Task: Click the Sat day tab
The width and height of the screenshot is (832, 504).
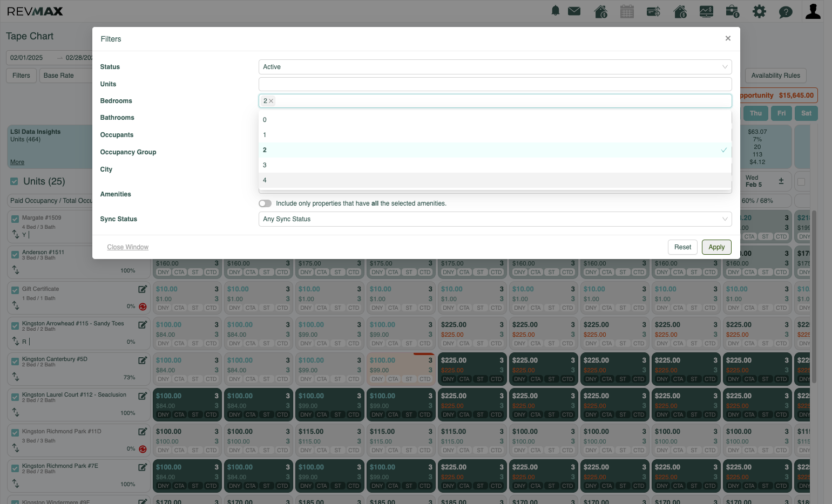Action: pyautogui.click(x=806, y=113)
